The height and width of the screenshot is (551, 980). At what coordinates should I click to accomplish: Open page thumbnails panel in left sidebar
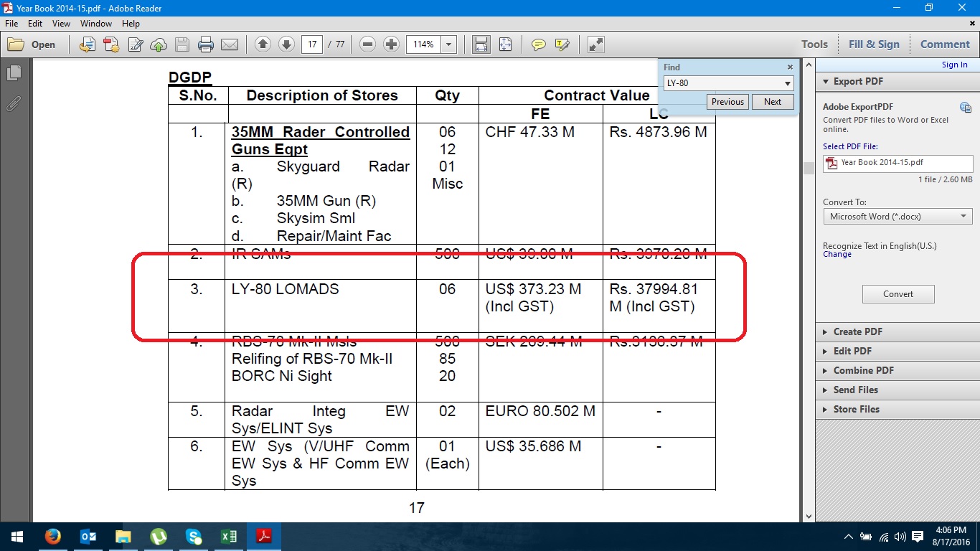[x=13, y=73]
